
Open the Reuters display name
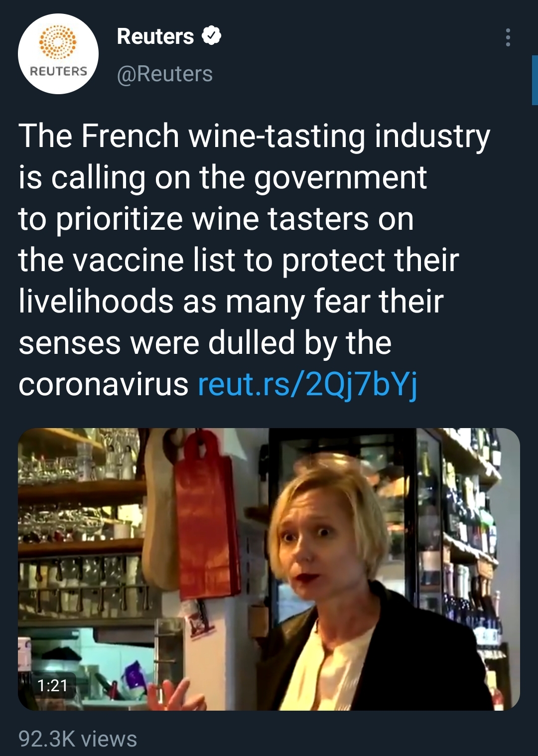coord(155,36)
